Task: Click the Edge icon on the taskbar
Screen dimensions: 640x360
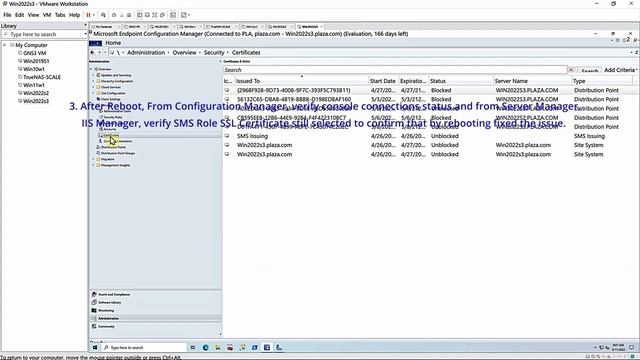Action: tap(205, 347)
